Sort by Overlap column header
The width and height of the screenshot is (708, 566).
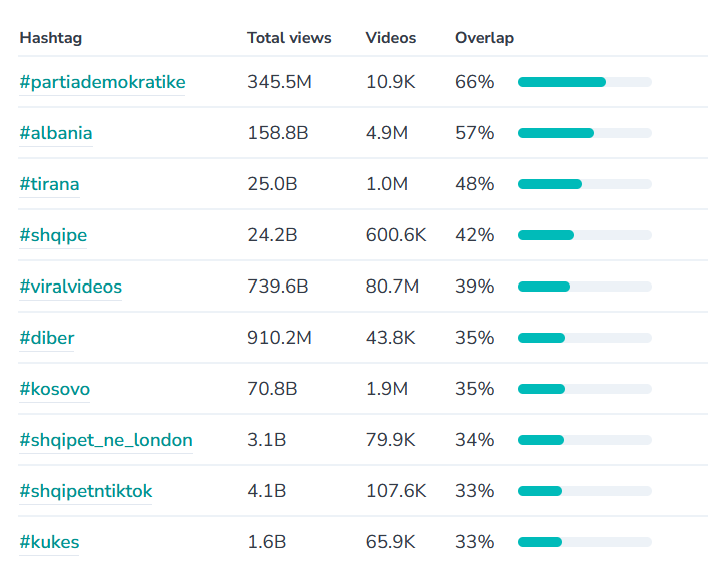pos(484,38)
